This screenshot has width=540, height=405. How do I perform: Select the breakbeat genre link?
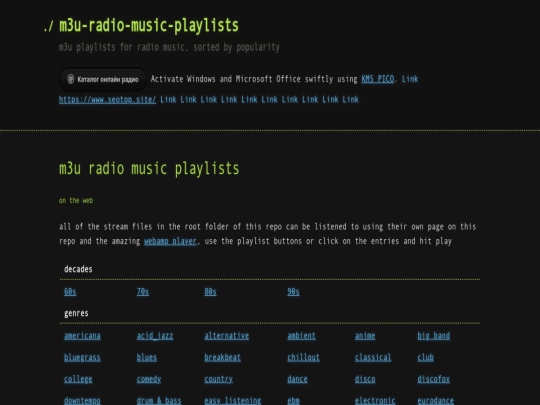click(222, 357)
